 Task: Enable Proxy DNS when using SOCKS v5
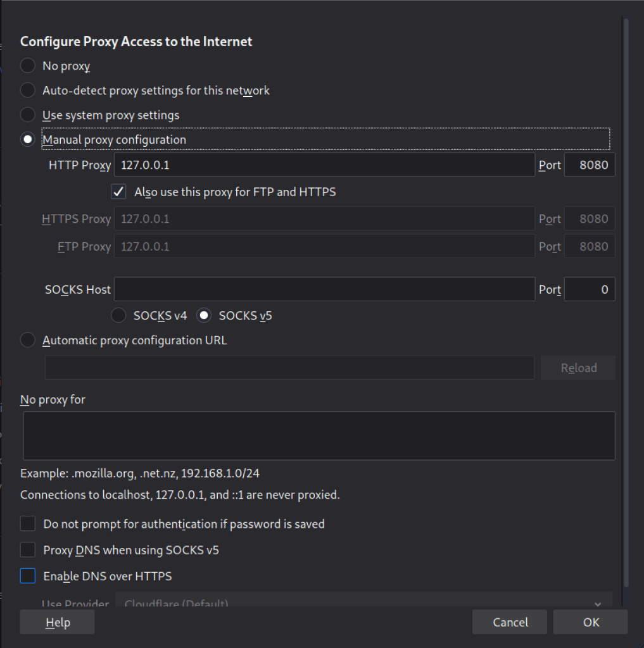(x=28, y=550)
